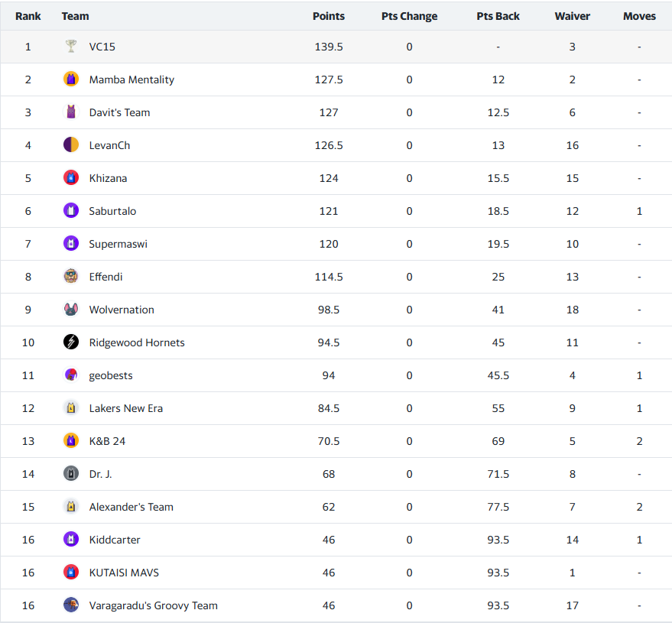This screenshot has width=672, height=623.
Task: Click Varagaradu's Groovy Team avatar
Action: click(71, 605)
